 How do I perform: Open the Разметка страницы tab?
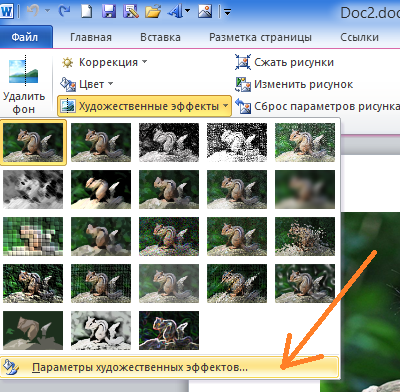[x=260, y=37]
